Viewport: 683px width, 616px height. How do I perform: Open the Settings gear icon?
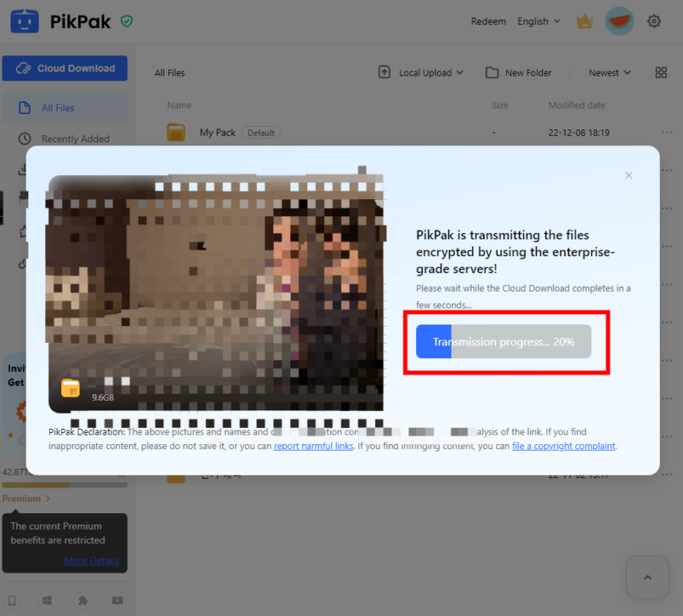pyautogui.click(x=654, y=21)
